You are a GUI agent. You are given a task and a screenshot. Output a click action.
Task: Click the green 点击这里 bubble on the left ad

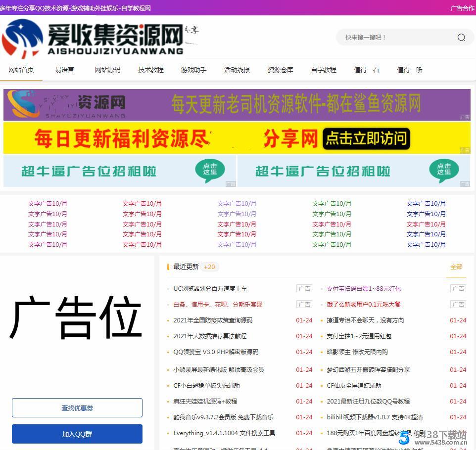tap(210, 170)
